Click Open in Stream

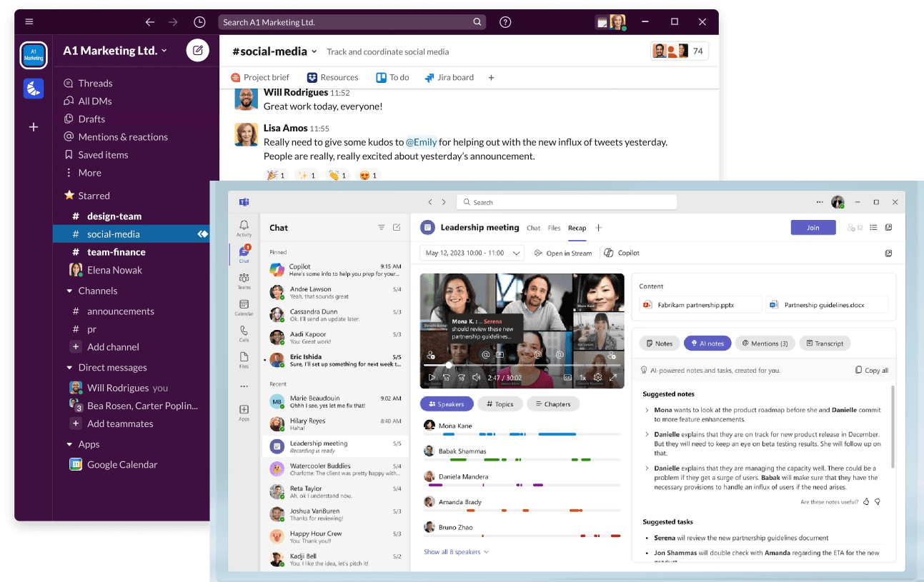pos(563,253)
